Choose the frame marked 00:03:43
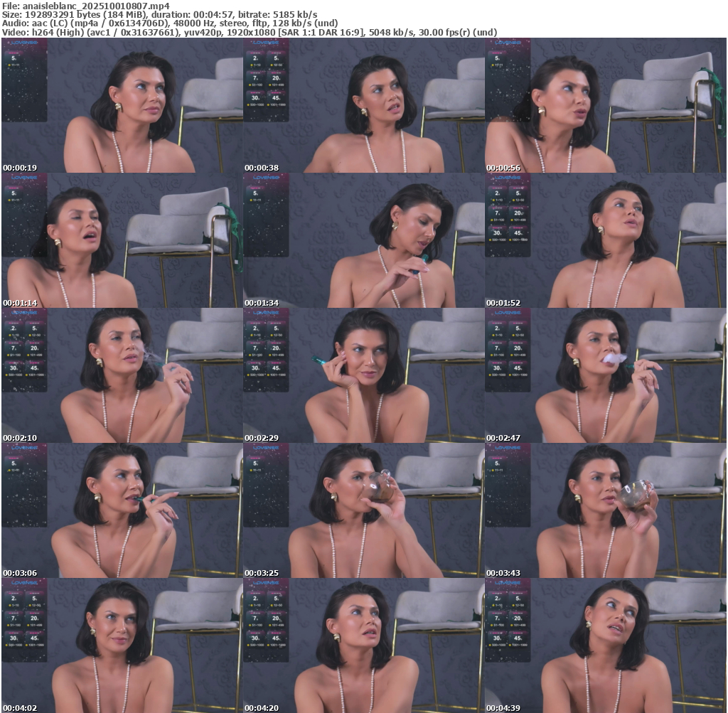Image resolution: width=728 pixels, height=713 pixels. [x=606, y=510]
